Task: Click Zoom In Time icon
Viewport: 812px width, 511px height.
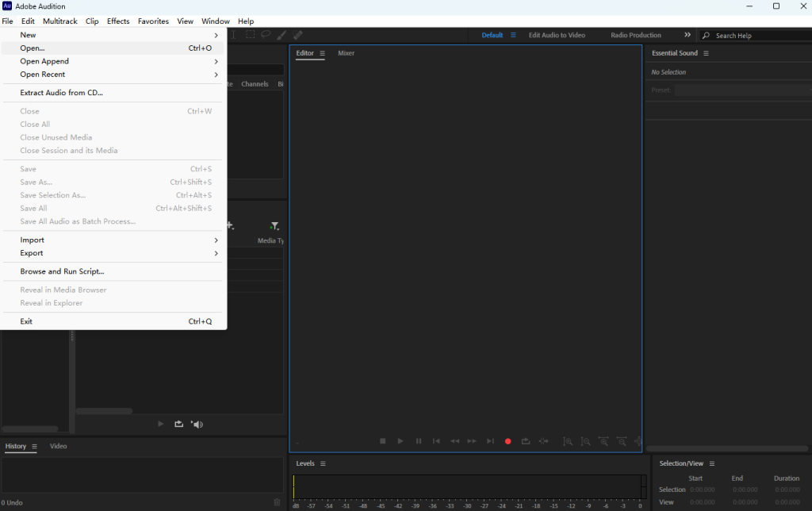Action: (x=603, y=441)
